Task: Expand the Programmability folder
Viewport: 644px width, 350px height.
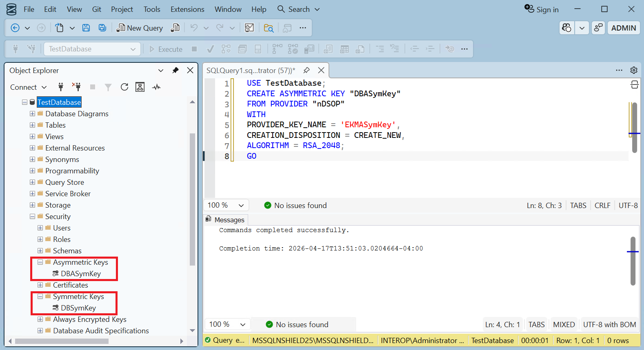Action: coord(32,171)
